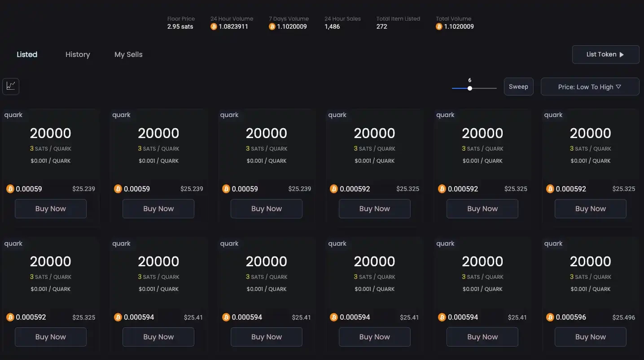Switch to the History tab
Viewport: 644px width, 360px height.
[x=78, y=55]
